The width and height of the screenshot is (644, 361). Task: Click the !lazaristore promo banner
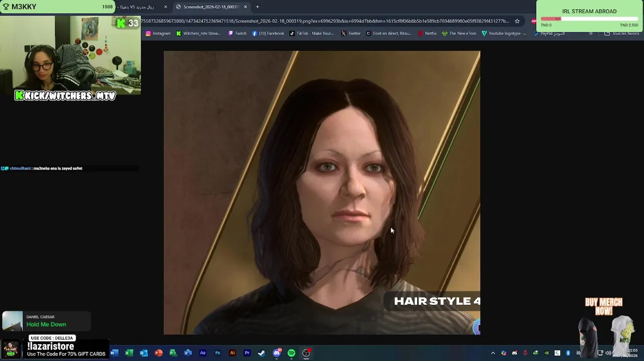click(x=55, y=348)
